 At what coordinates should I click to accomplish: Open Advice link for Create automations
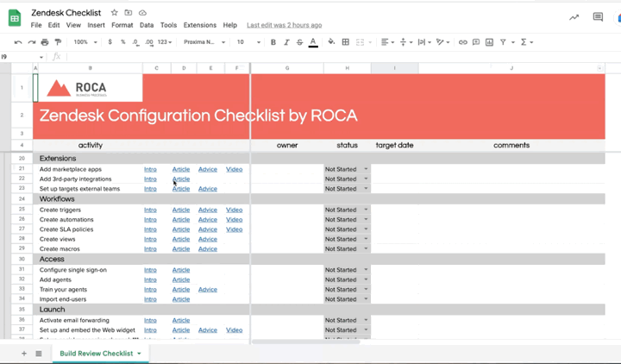point(208,219)
